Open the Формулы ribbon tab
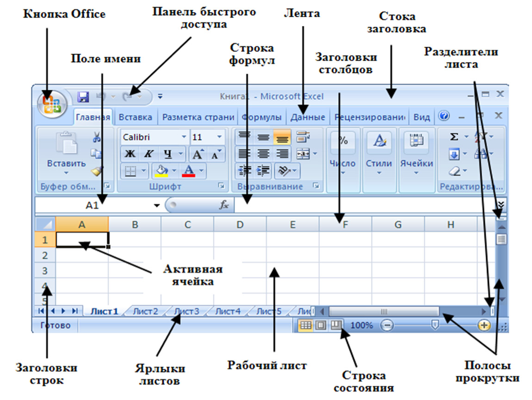The image size is (532, 400). pos(261,117)
